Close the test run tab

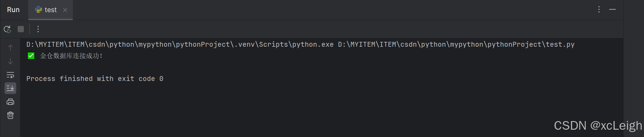click(x=65, y=10)
